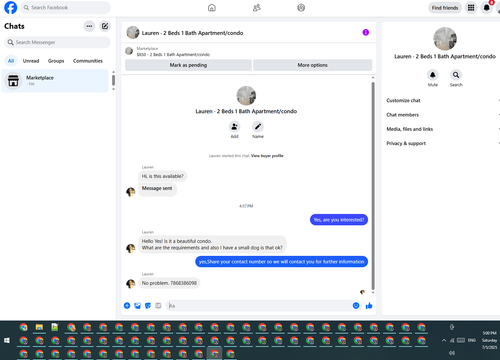Mute this conversation

point(433,75)
